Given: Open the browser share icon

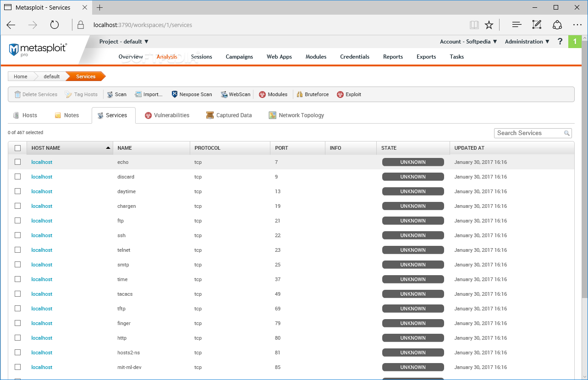Looking at the screenshot, I should click(x=557, y=25).
